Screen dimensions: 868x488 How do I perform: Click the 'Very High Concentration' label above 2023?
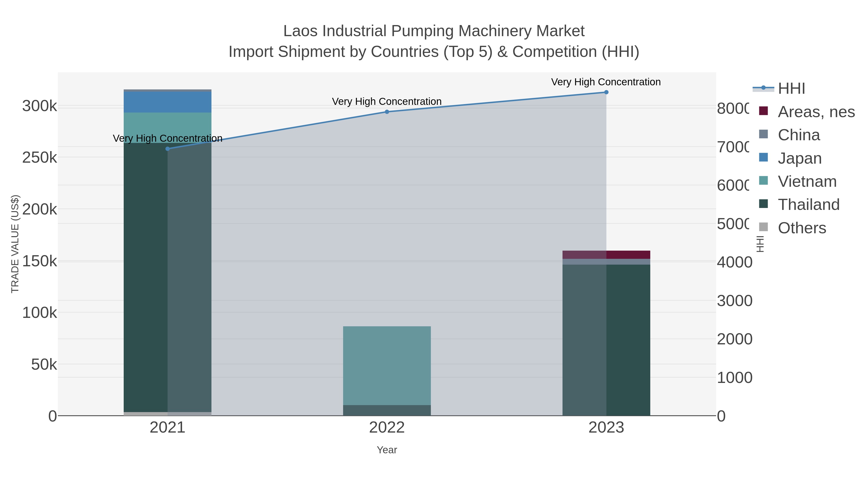[606, 82]
